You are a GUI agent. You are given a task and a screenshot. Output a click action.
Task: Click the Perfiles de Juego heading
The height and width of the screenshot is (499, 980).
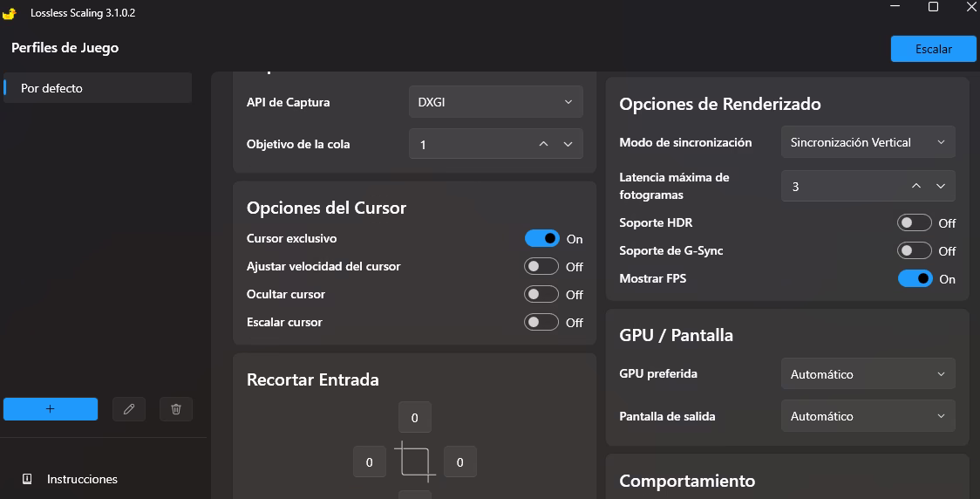tap(65, 47)
